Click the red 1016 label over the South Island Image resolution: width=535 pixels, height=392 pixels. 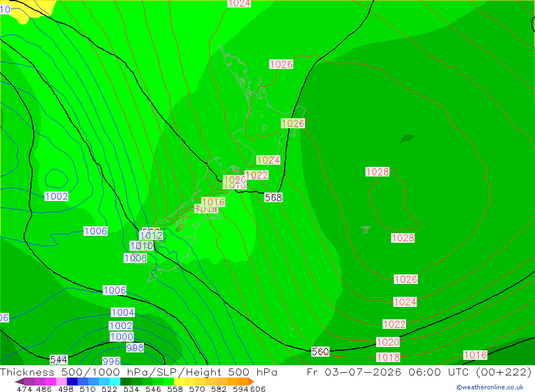click(213, 202)
